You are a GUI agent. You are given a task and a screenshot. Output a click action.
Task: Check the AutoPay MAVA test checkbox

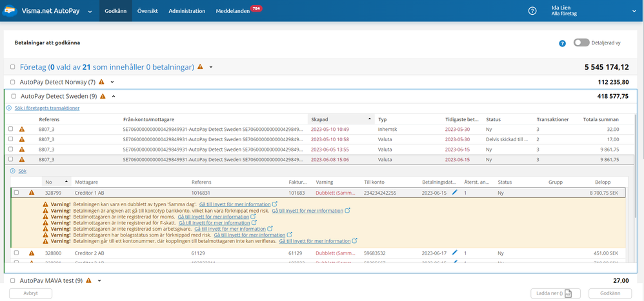click(13, 281)
